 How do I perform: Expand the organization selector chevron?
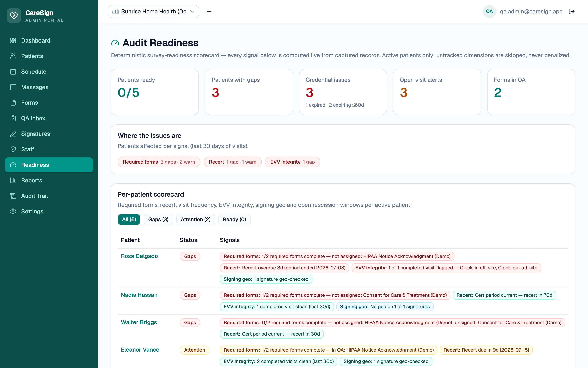[x=192, y=11]
